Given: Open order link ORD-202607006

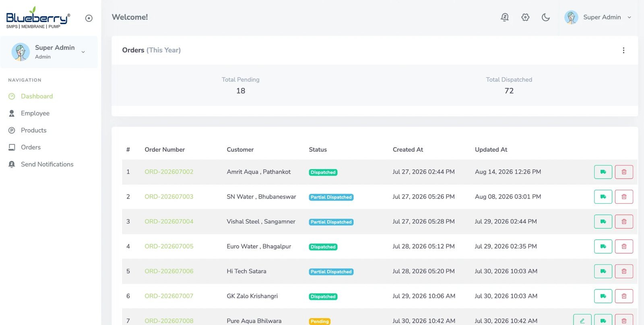Looking at the screenshot, I should [x=169, y=271].
